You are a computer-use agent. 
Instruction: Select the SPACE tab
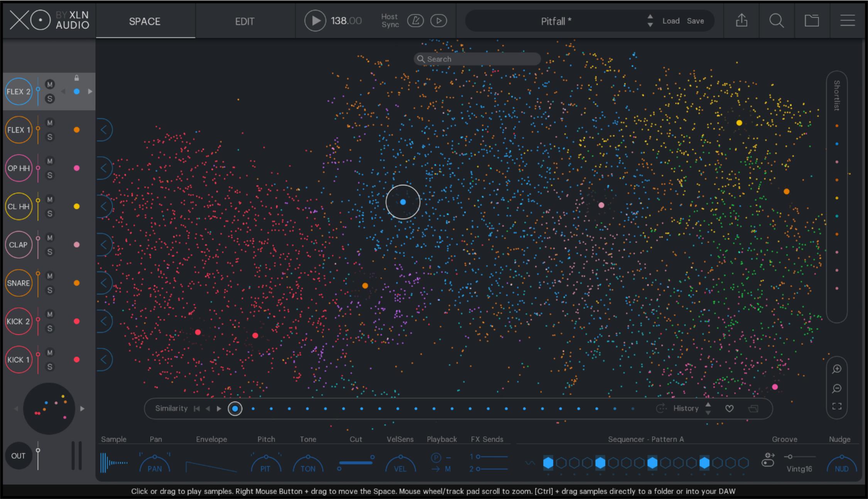[145, 21]
